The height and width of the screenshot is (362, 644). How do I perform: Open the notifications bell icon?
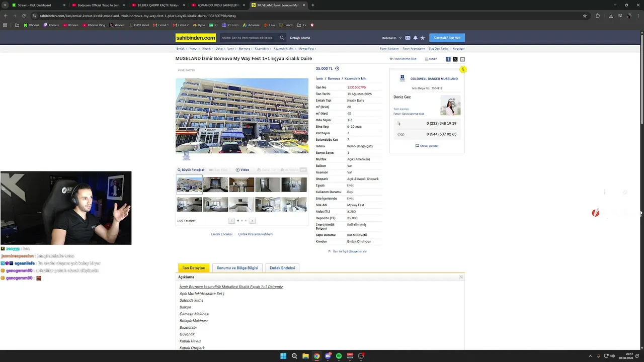[415, 38]
